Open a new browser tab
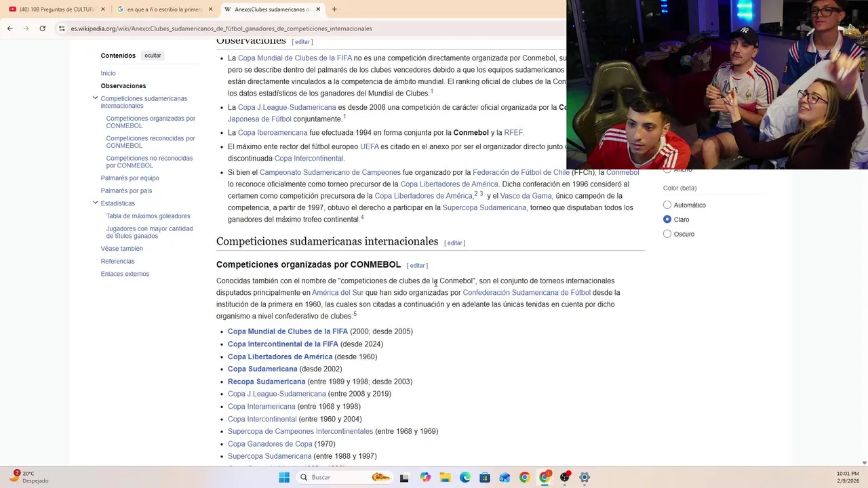This screenshot has height=488, width=868. tap(334, 9)
